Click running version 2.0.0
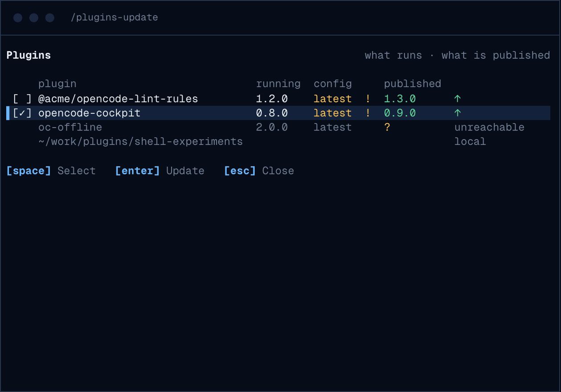 (x=272, y=127)
